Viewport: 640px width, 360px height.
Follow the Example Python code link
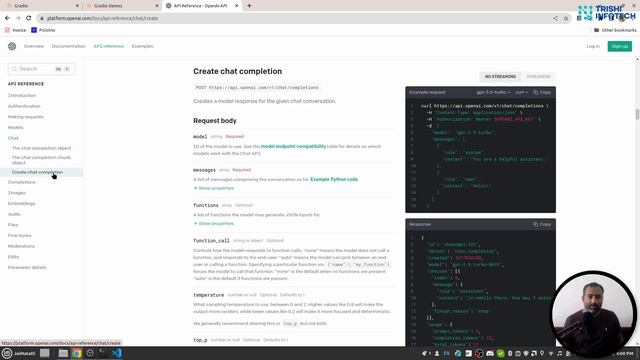334,179
